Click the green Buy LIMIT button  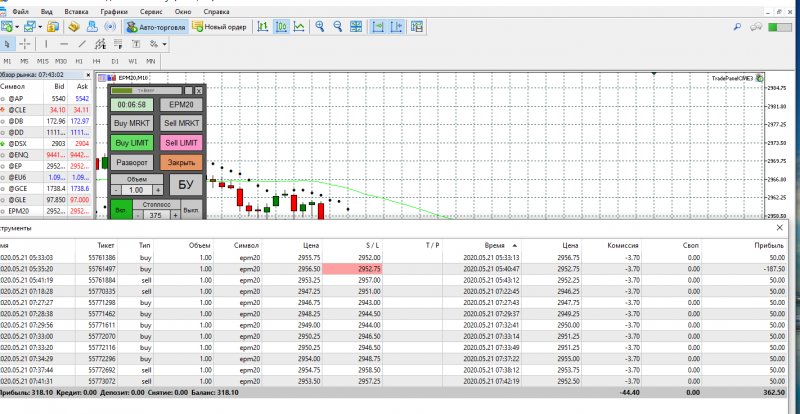tap(132, 143)
